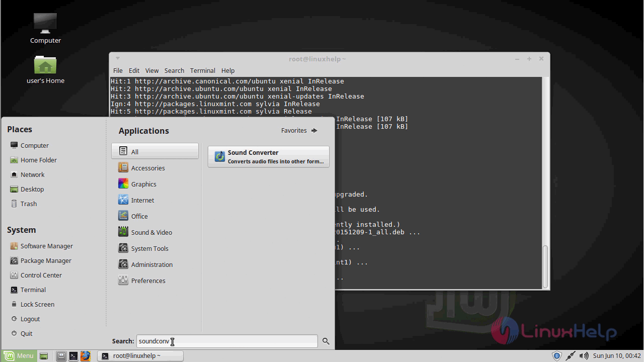Click the Trash can icon in Places
The image size is (644, 362).
point(14,204)
